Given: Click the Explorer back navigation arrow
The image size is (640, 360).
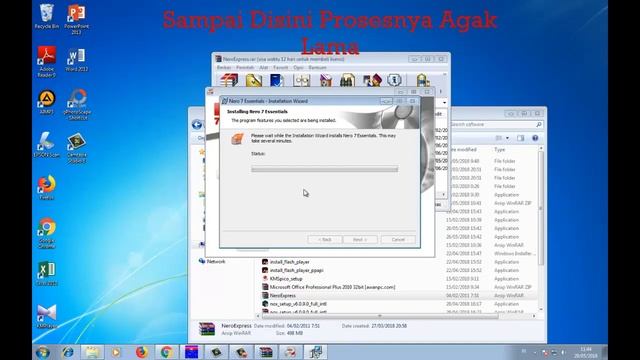Looking at the screenshot, I should click(197, 124).
